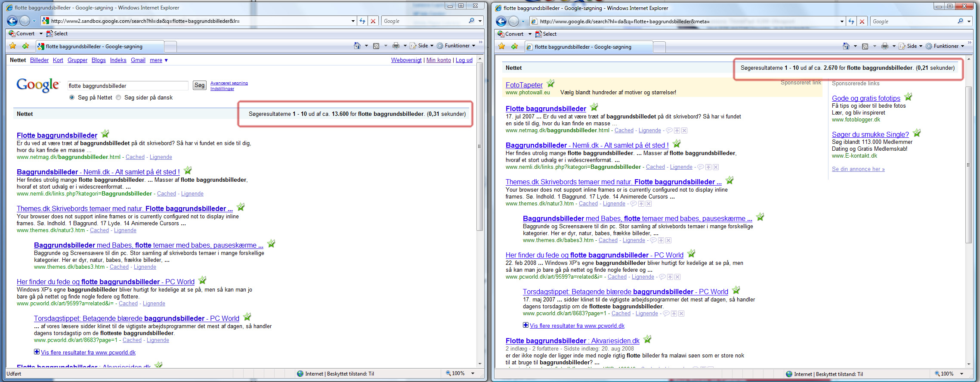Click Google search query text field
Screen dimensions: 980x382
coord(127,86)
